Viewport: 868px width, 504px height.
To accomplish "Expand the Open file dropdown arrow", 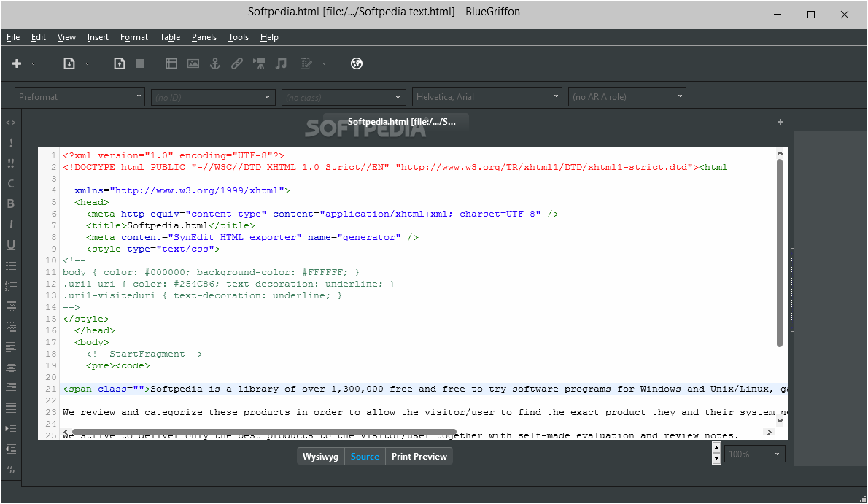I will pyautogui.click(x=87, y=63).
